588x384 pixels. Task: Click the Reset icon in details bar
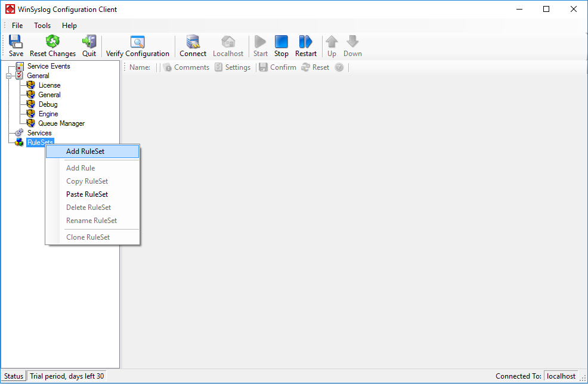[x=305, y=67]
